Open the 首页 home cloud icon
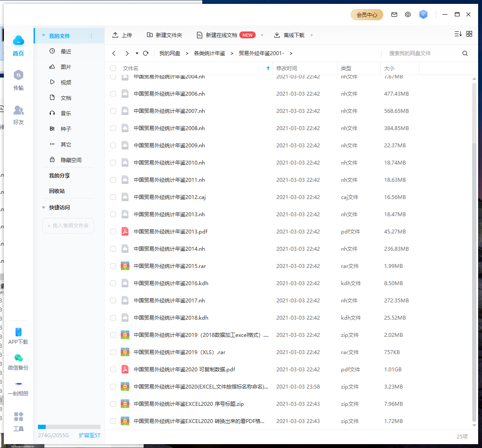This screenshot has height=448, width=482. pyautogui.click(x=19, y=40)
